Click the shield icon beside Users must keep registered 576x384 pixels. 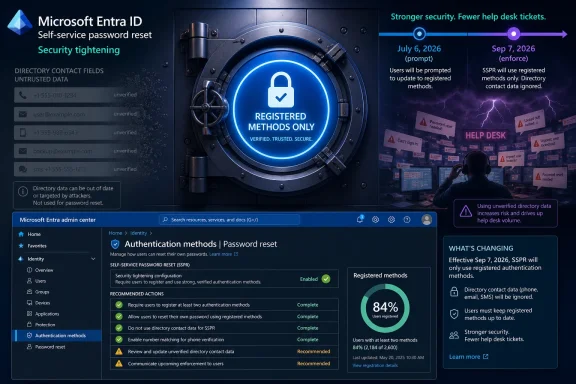pos(454,314)
